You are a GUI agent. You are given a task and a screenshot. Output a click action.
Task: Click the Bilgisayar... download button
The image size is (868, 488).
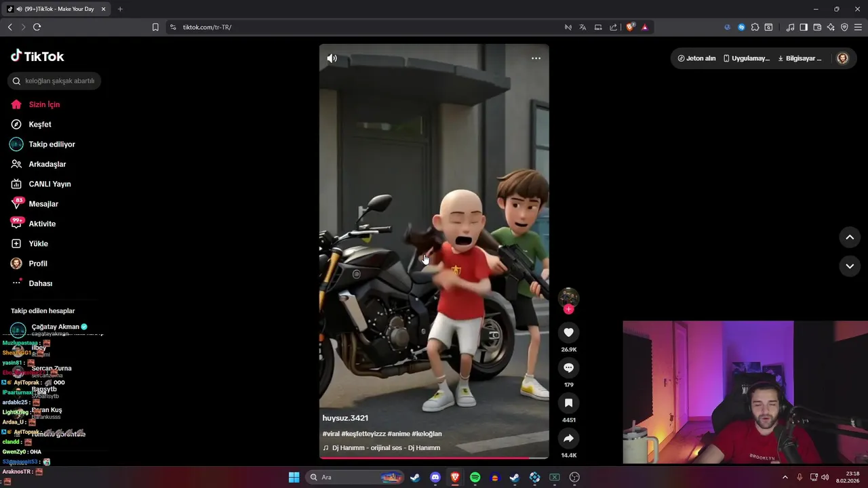(800, 58)
